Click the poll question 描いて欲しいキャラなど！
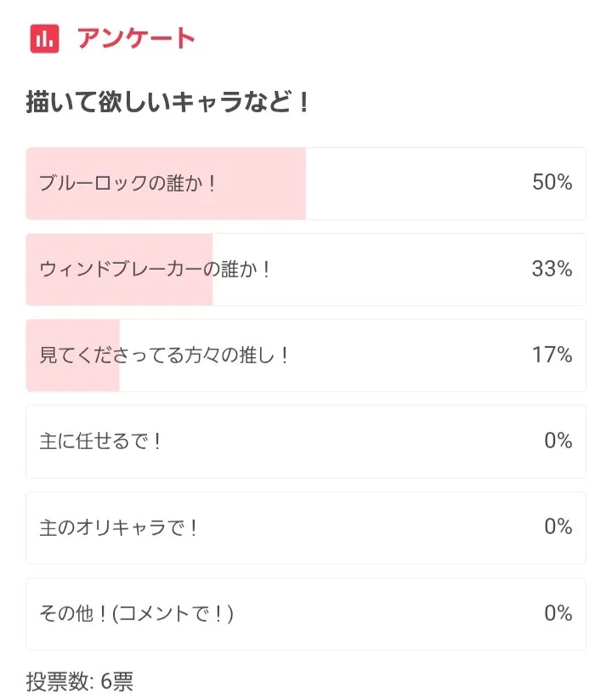612x700 pixels. click(x=167, y=104)
